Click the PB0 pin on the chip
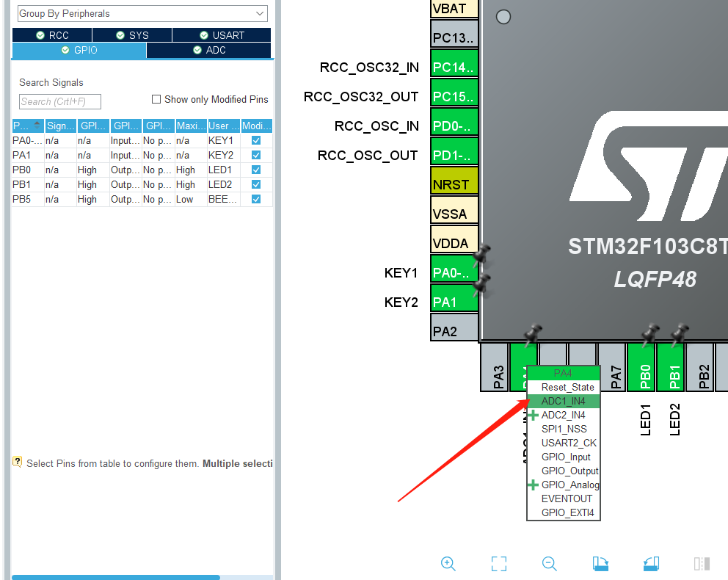728x580 pixels. pyautogui.click(x=641, y=367)
